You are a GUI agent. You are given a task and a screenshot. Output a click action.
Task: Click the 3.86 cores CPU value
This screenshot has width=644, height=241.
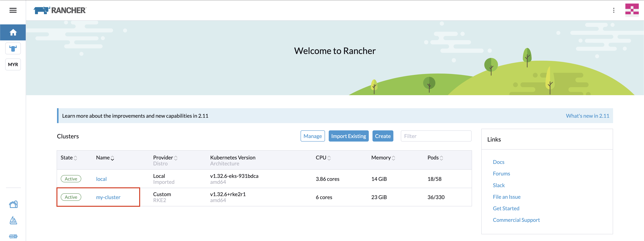click(x=327, y=179)
